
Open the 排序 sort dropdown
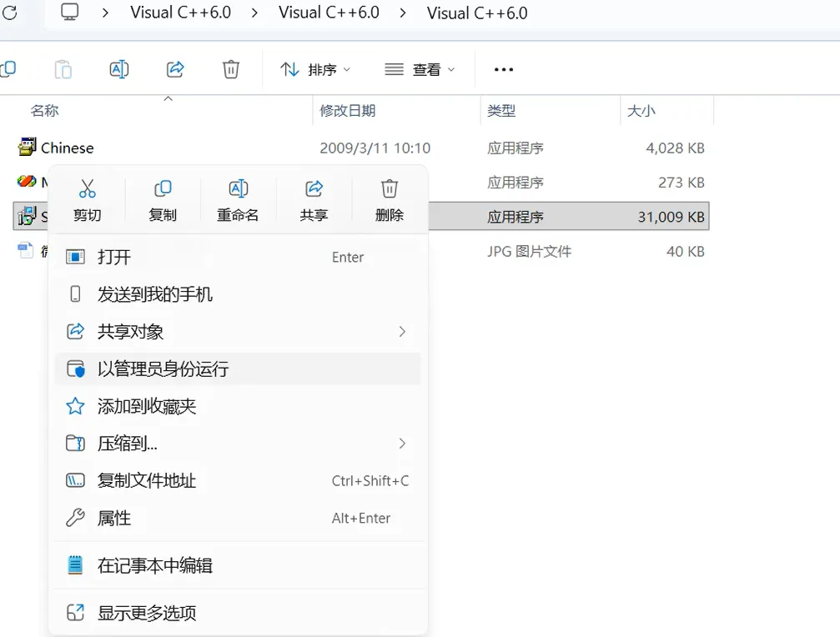tap(315, 69)
